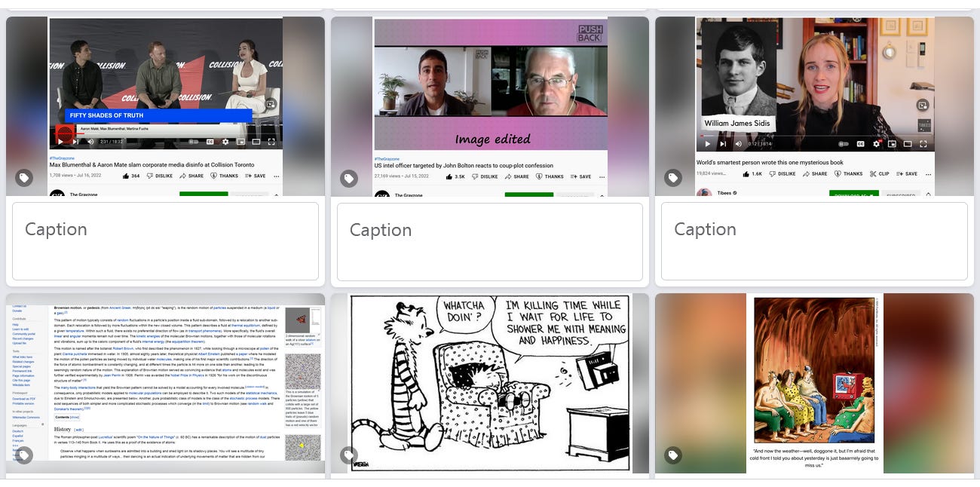Screen dimensions: 980x487
Task: Click THANKS under the Collision Toronto video title
Action: click(x=225, y=176)
